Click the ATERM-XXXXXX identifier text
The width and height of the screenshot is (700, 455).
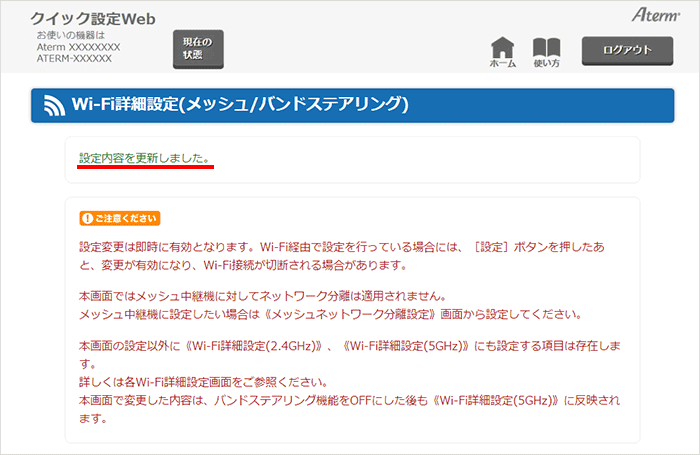pyautogui.click(x=74, y=59)
